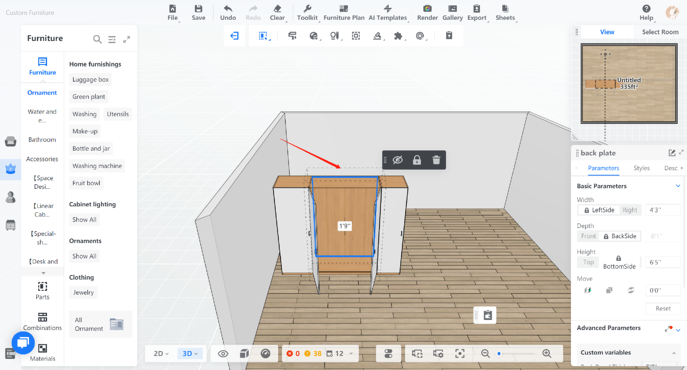
Task: Open the File menu
Action: coord(172,13)
